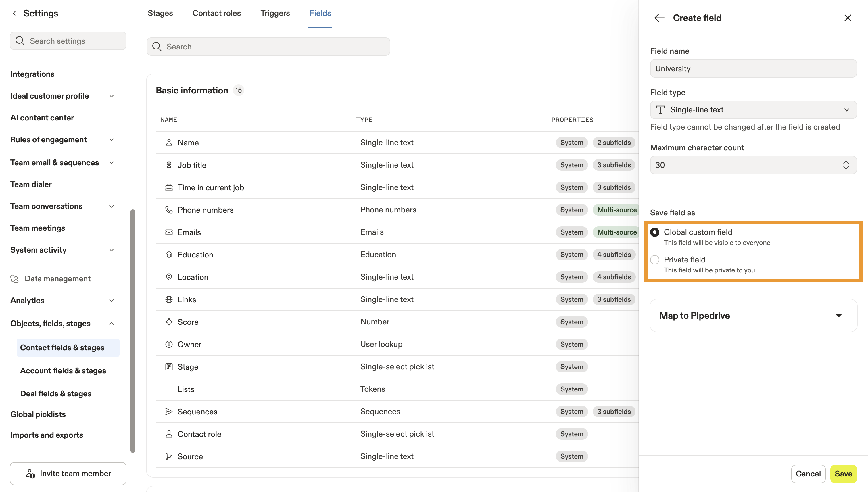Click the Cancel button
The image size is (868, 492).
(808, 474)
